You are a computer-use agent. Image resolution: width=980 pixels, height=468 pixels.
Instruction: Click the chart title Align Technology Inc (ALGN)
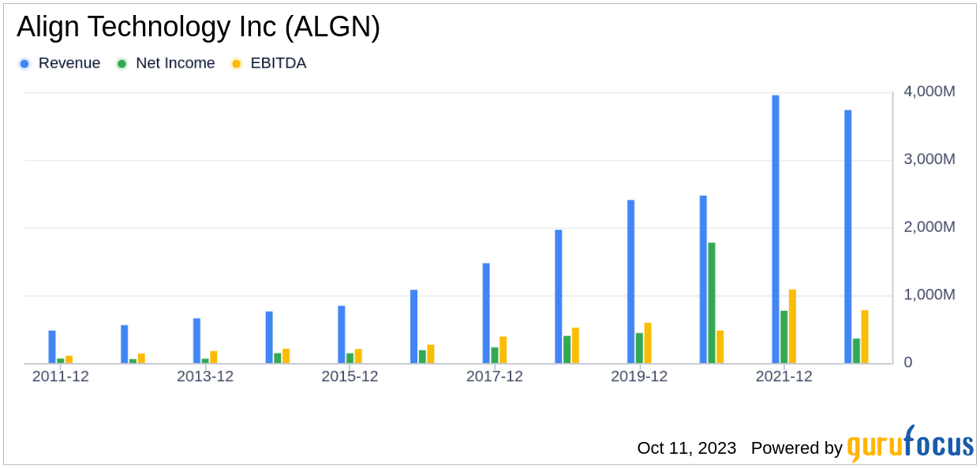[x=198, y=27]
